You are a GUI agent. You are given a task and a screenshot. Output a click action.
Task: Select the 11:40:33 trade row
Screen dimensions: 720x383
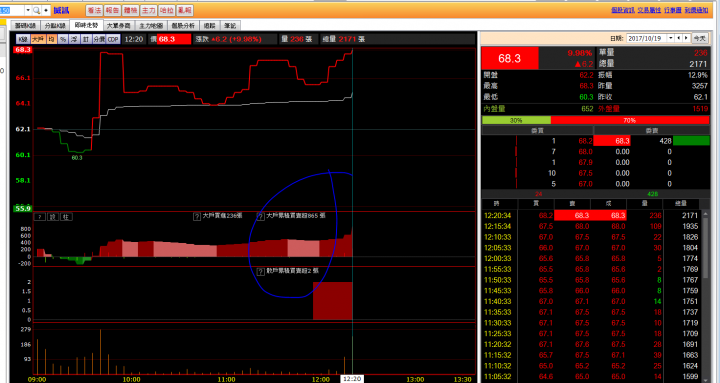tap(591, 301)
